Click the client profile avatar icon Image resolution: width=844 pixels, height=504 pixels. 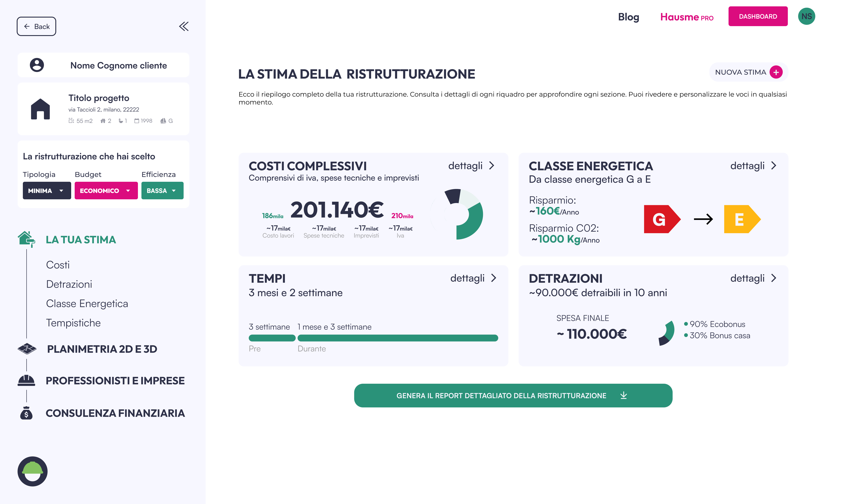point(37,65)
